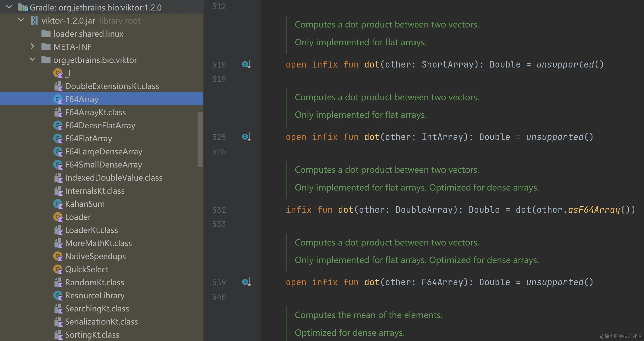The width and height of the screenshot is (644, 341).
Task: Select the META-INF tree item
Action: (72, 47)
